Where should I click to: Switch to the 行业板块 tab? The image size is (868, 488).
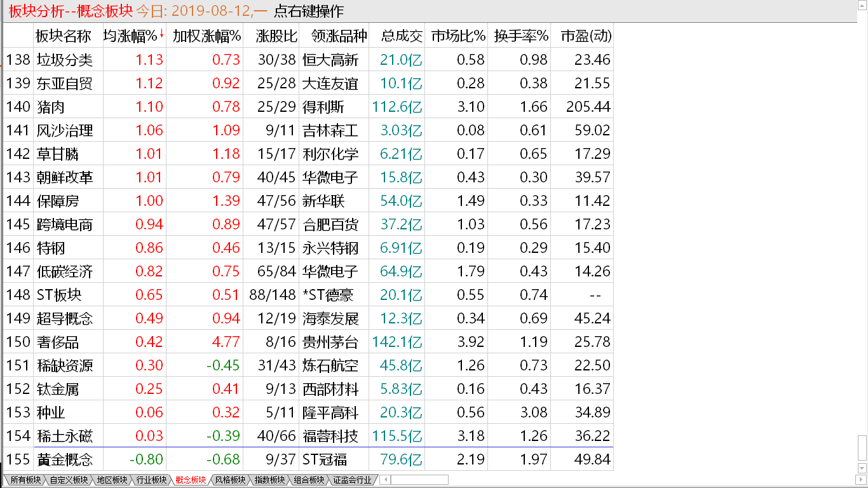[151, 480]
